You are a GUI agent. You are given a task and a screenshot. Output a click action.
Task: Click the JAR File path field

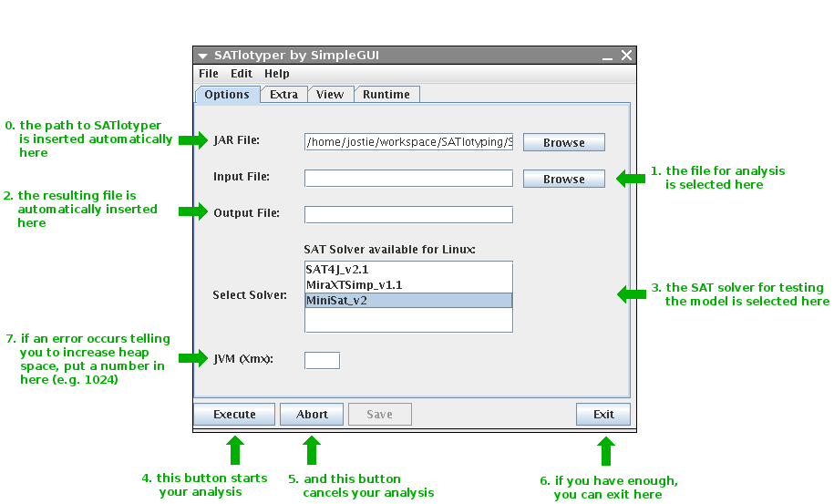[408, 142]
